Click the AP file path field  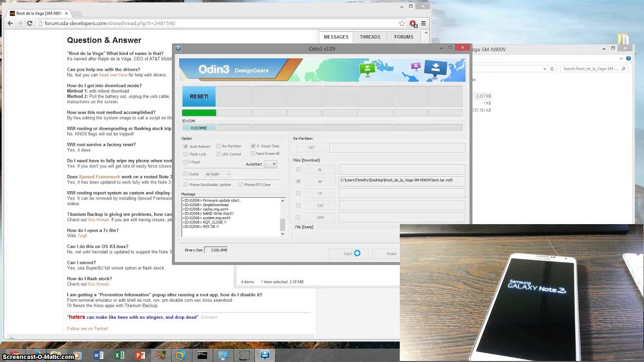tap(402, 180)
